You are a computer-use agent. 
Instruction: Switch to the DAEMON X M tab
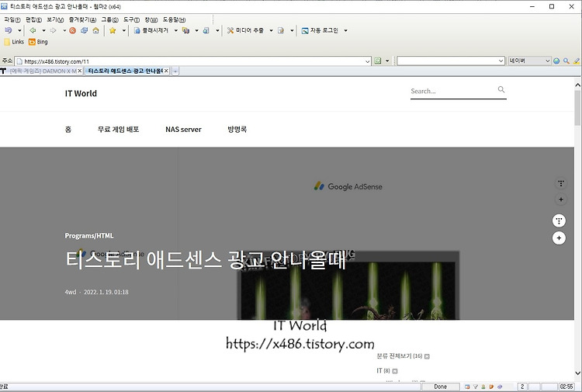[43, 71]
